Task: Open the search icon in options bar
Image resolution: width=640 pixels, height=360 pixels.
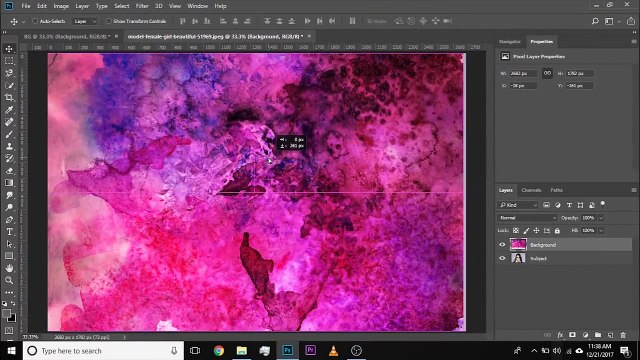Action: [x=595, y=21]
